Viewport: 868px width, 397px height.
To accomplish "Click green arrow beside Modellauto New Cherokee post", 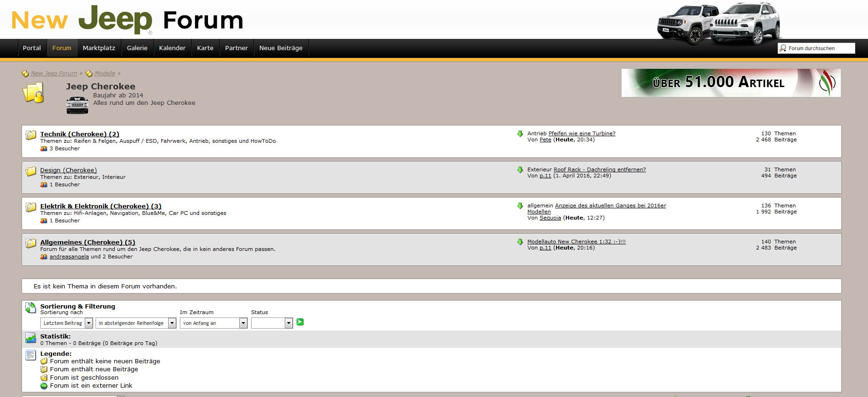I will tap(520, 242).
